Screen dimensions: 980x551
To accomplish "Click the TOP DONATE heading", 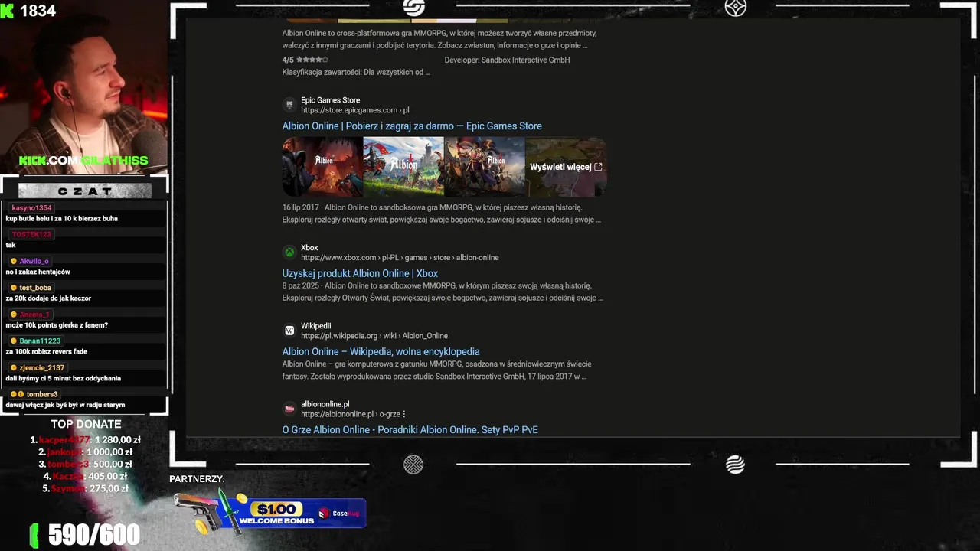I will [86, 424].
